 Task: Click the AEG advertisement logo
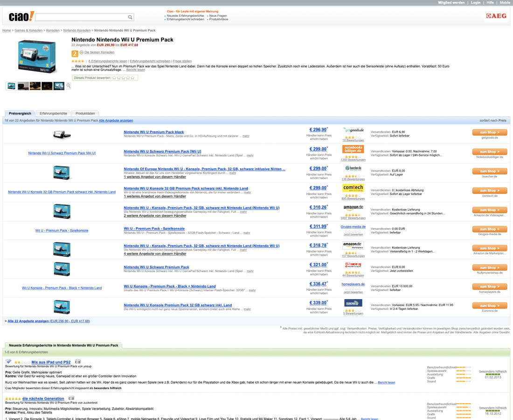[496, 16]
